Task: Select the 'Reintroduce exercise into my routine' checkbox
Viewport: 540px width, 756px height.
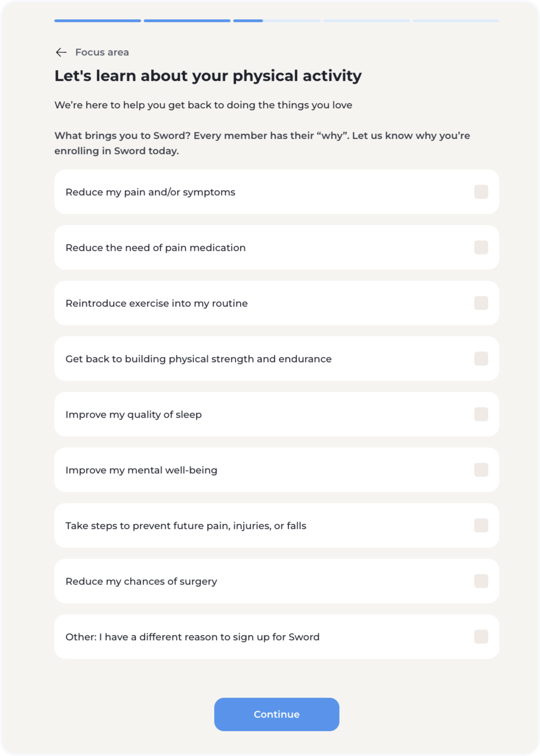Action: (481, 303)
